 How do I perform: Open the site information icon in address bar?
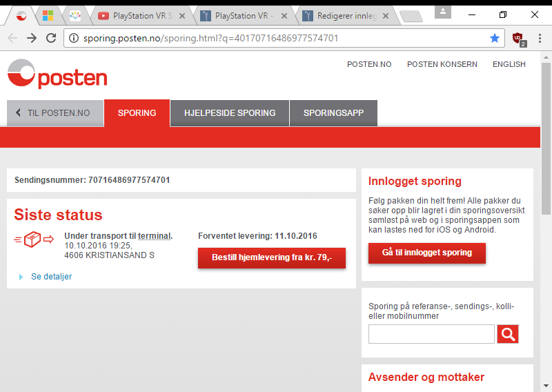[x=74, y=38]
